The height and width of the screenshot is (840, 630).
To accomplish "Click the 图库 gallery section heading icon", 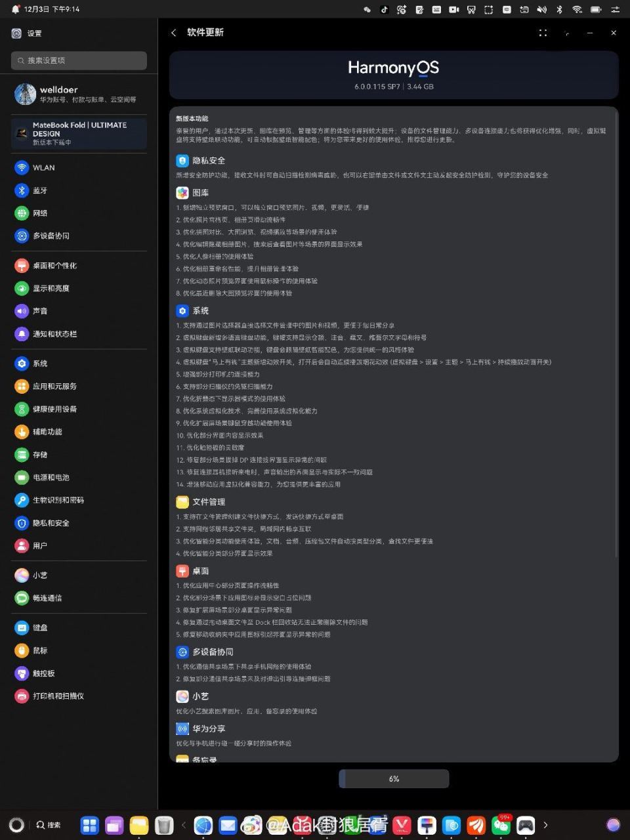I will pyautogui.click(x=182, y=192).
